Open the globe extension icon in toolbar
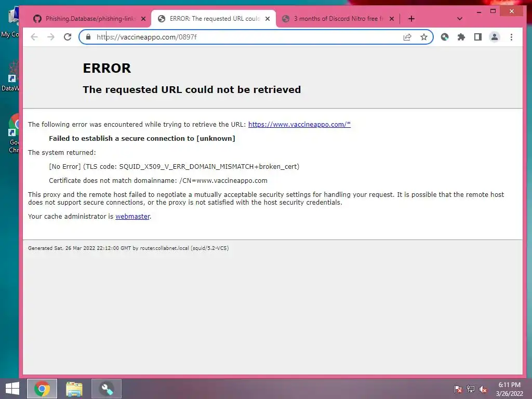The width and height of the screenshot is (532, 399). [x=445, y=37]
